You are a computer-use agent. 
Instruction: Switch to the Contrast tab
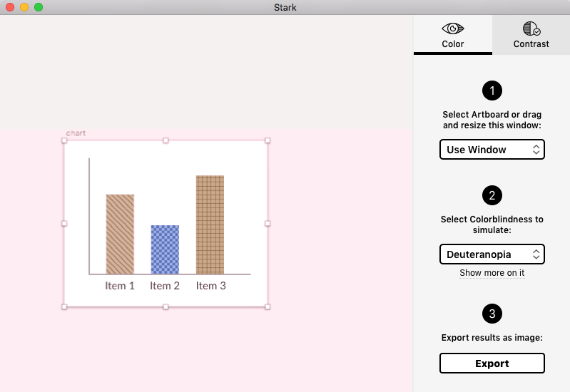point(531,35)
